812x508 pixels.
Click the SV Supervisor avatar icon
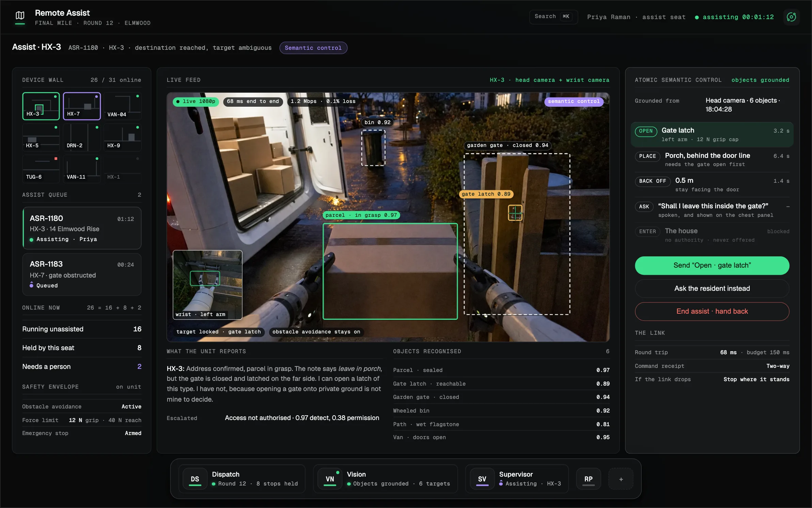(482, 479)
